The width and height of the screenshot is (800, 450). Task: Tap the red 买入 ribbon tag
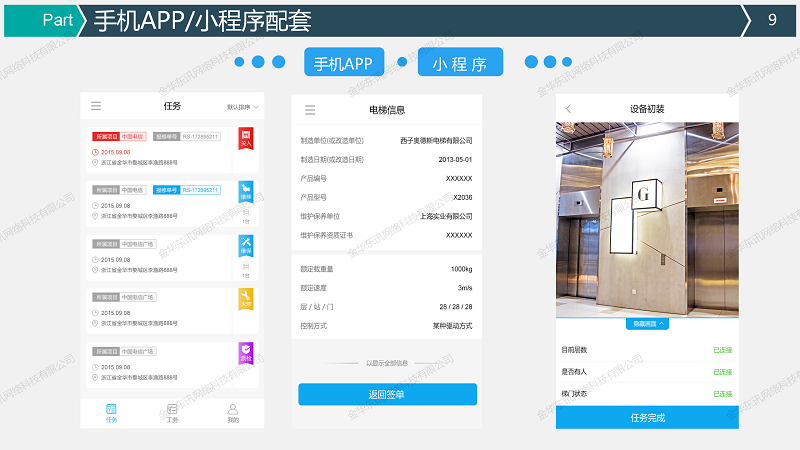(x=246, y=140)
